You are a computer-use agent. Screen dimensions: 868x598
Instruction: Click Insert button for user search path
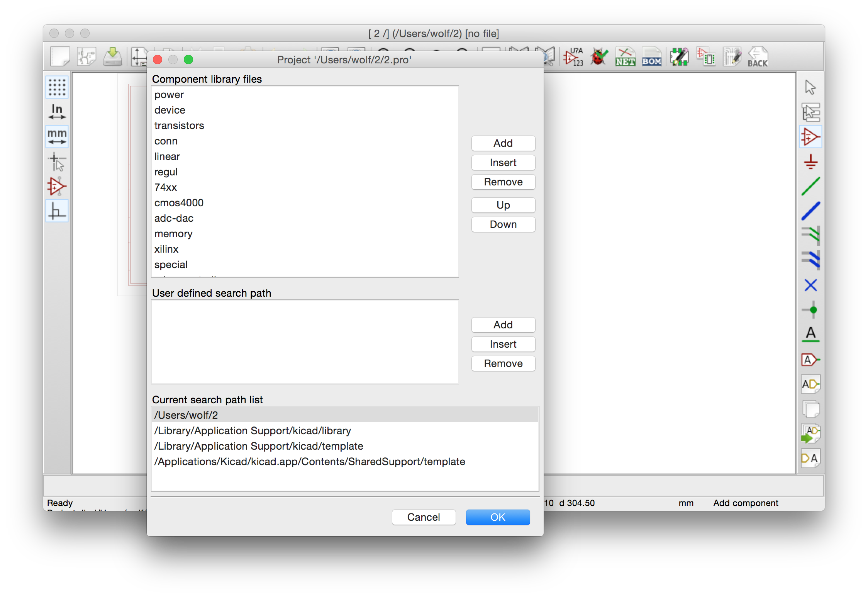(503, 344)
